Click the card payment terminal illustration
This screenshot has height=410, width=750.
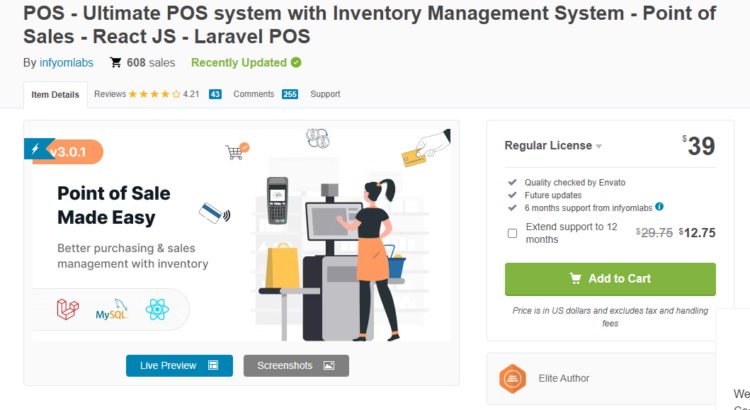coord(277,200)
